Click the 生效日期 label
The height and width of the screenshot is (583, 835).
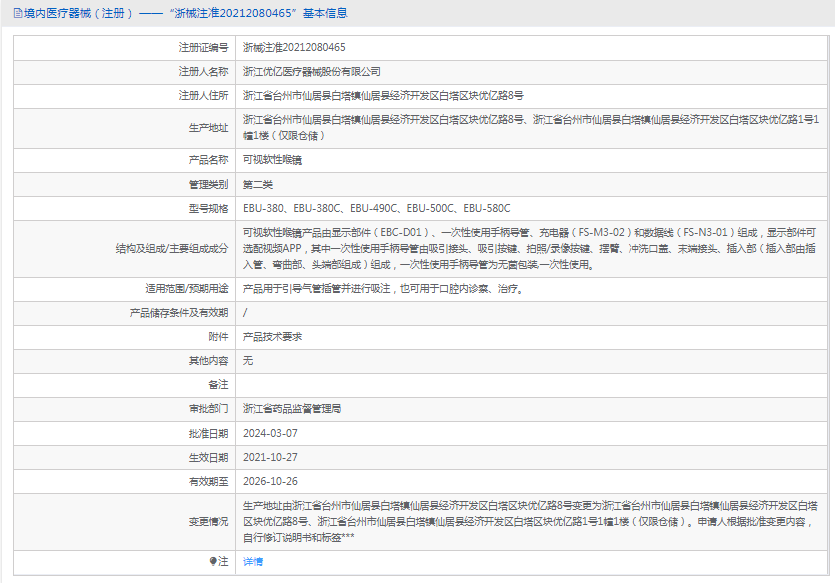point(208,457)
